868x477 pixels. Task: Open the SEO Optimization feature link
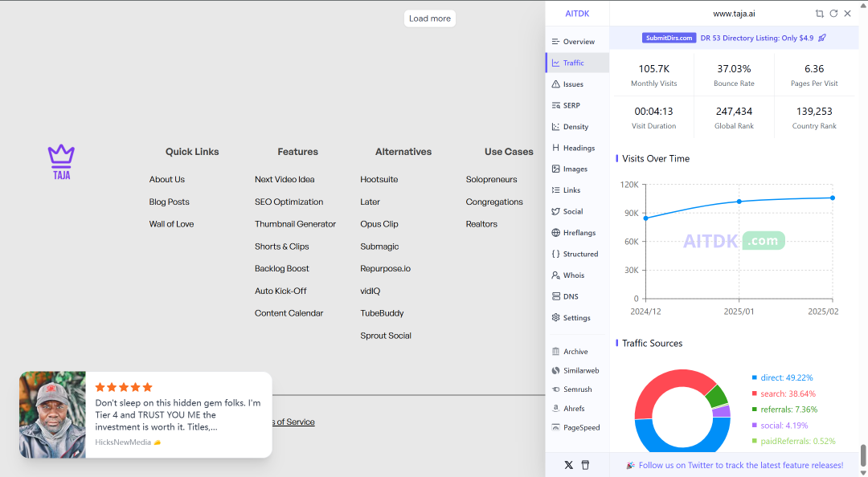(289, 202)
